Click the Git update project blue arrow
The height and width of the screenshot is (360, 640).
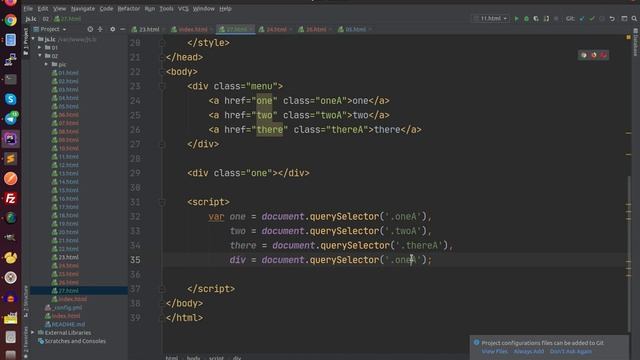tap(582, 19)
